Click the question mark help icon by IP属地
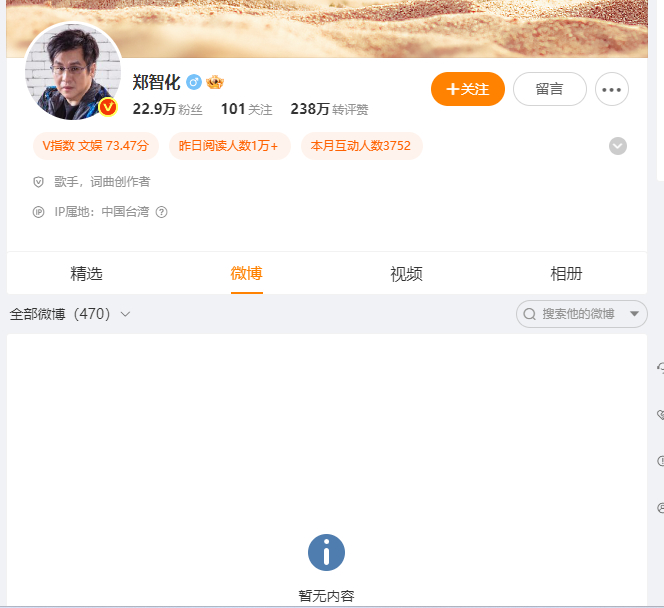This screenshot has height=608, width=664. tap(161, 212)
